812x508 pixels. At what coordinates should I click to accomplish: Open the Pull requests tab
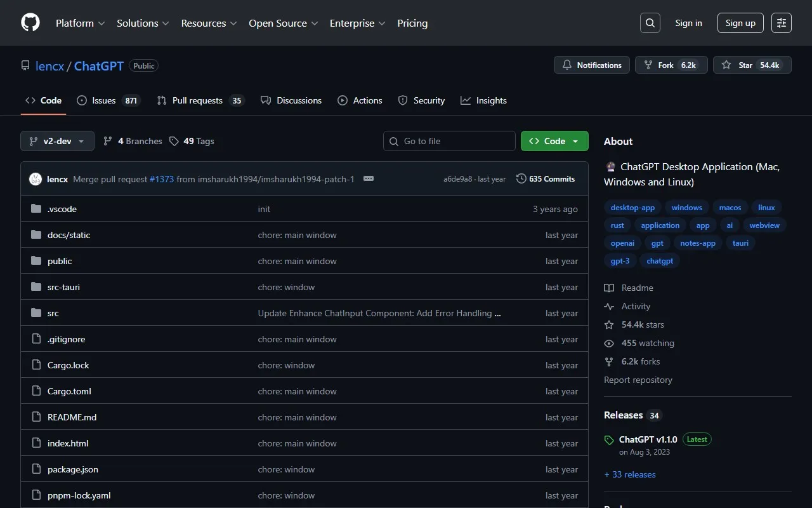197,100
